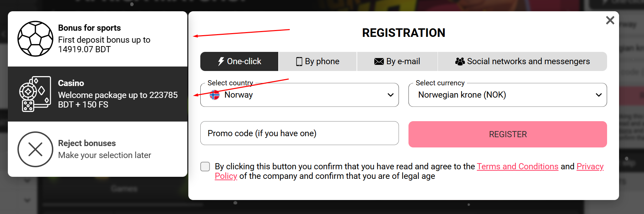Close the registration dialog
The width and height of the screenshot is (644, 214).
coord(610,20)
